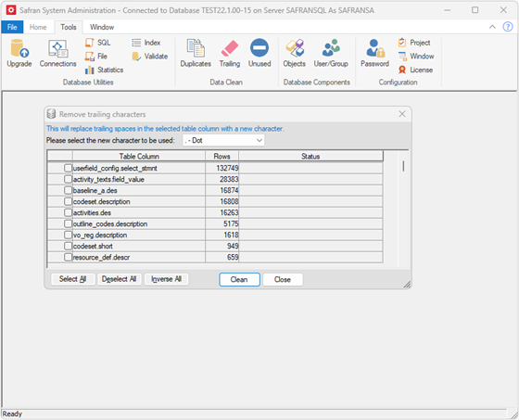Click the 16263 rows value
The height and width of the screenshot is (420, 519).
pos(229,212)
